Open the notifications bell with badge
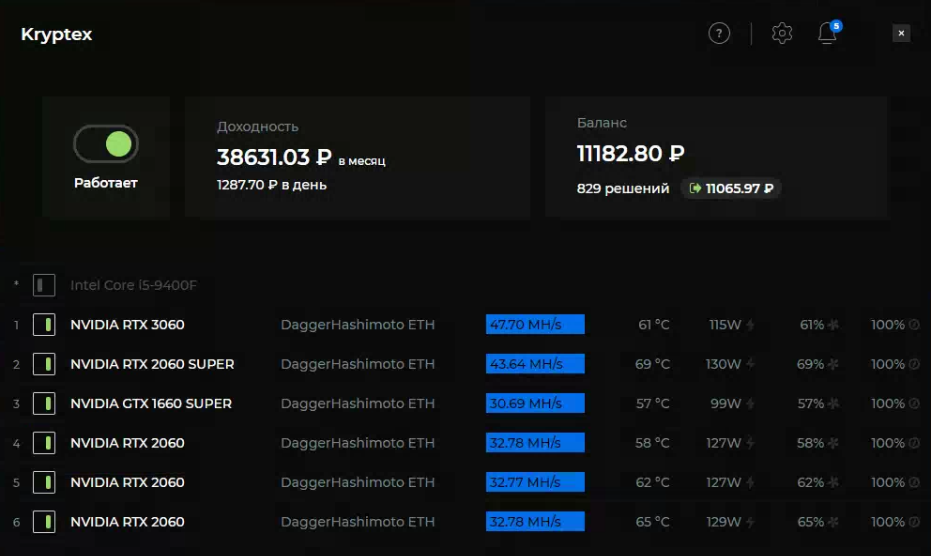The height and width of the screenshot is (556, 931). [829, 33]
